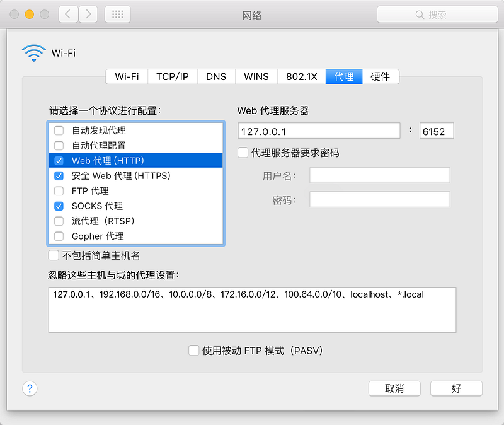Image resolution: width=504 pixels, height=425 pixels.
Task: Toggle 使用被动 FTP 模式 (PASV) checkbox
Action: 193,351
